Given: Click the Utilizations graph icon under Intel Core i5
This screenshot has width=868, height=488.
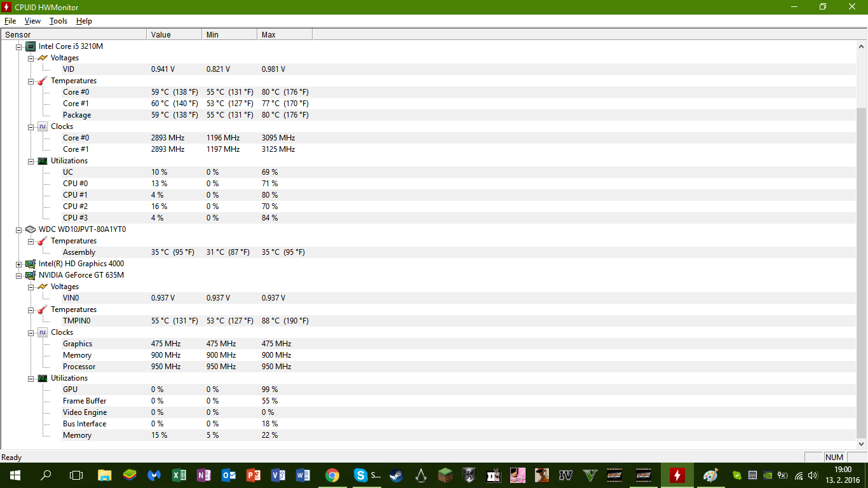Looking at the screenshot, I should point(43,161).
